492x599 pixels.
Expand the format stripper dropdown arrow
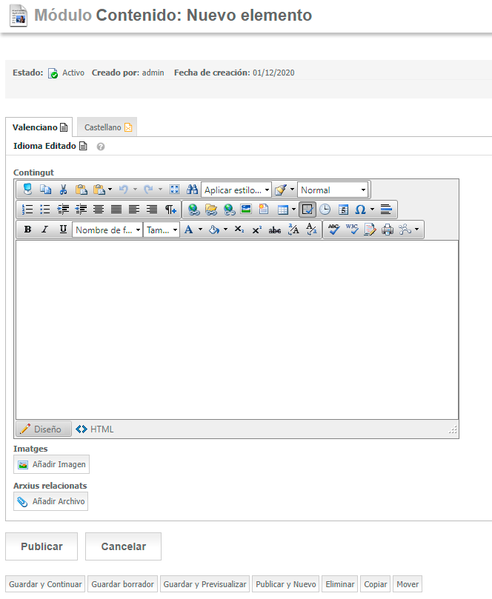(x=292, y=189)
